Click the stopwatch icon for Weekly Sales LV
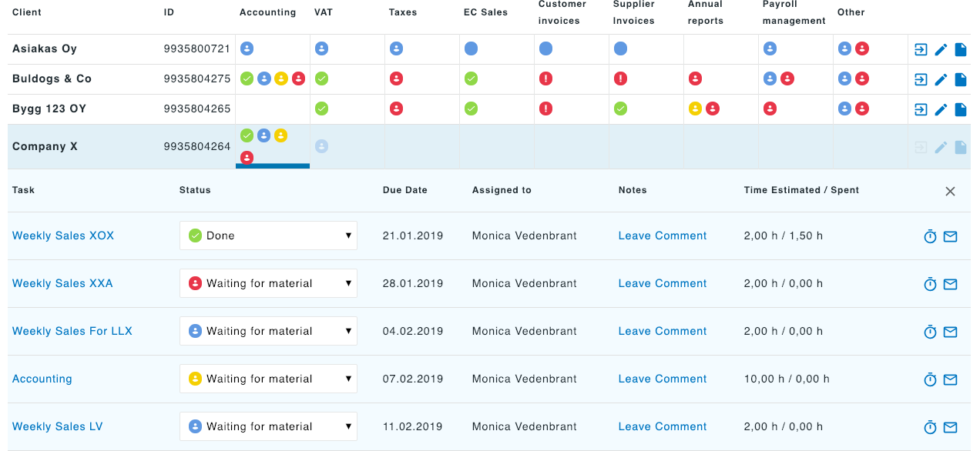 930,427
